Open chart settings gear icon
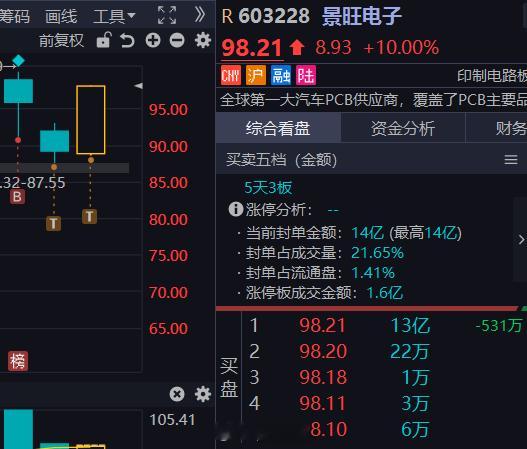Screen dimensions: 527x449 [203, 41]
